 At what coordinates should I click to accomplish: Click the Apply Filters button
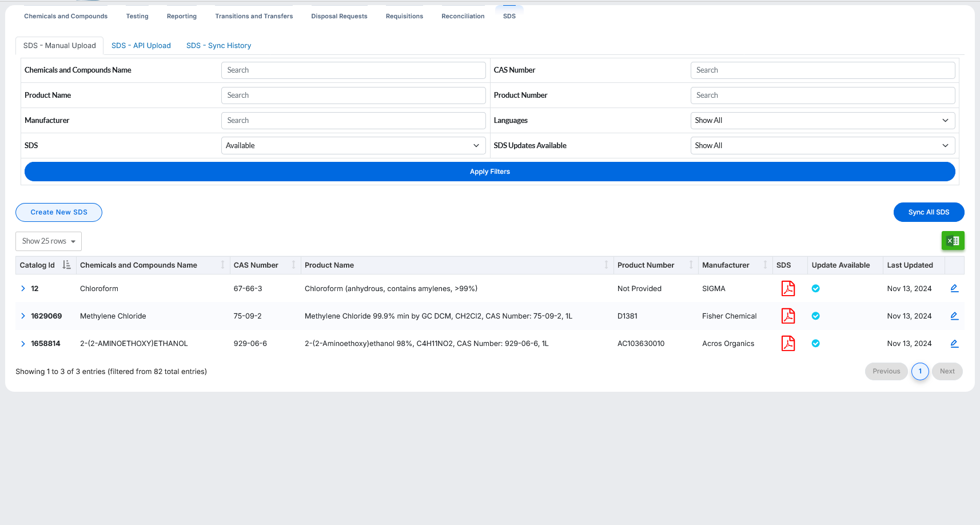[x=489, y=171]
